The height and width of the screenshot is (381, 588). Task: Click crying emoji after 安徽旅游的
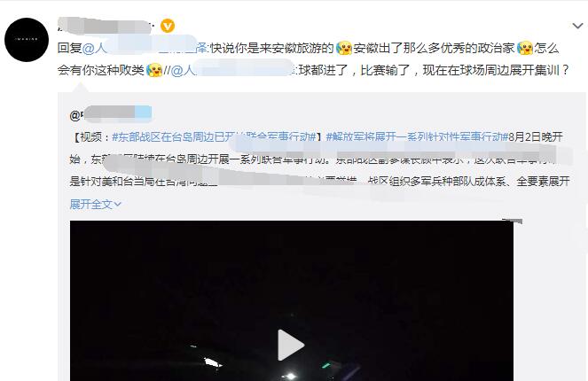[344, 48]
